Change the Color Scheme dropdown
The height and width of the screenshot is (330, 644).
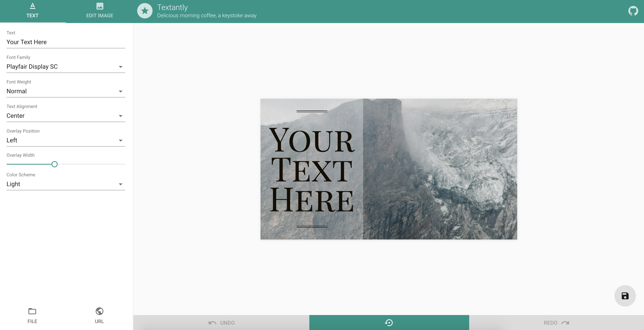pyautogui.click(x=66, y=184)
